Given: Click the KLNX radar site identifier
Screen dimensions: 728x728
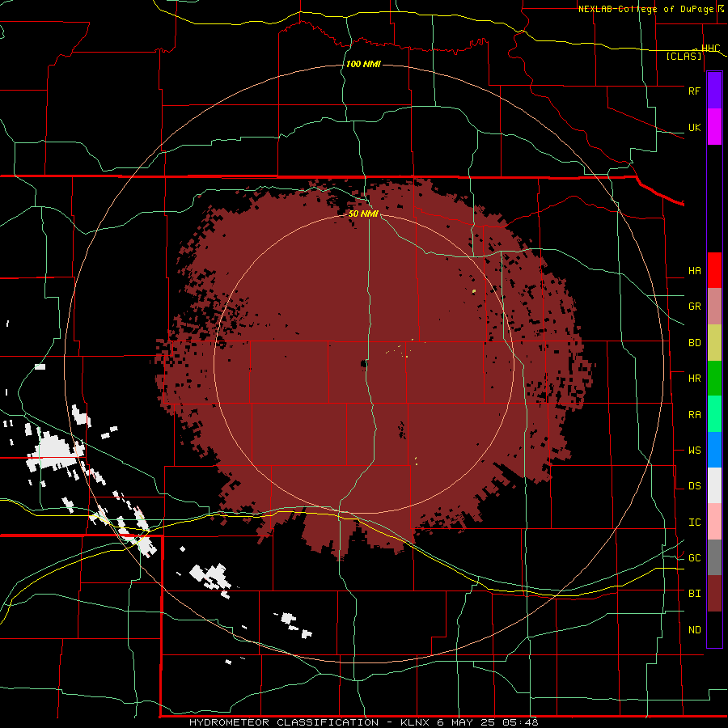Looking at the screenshot, I should [x=416, y=722].
